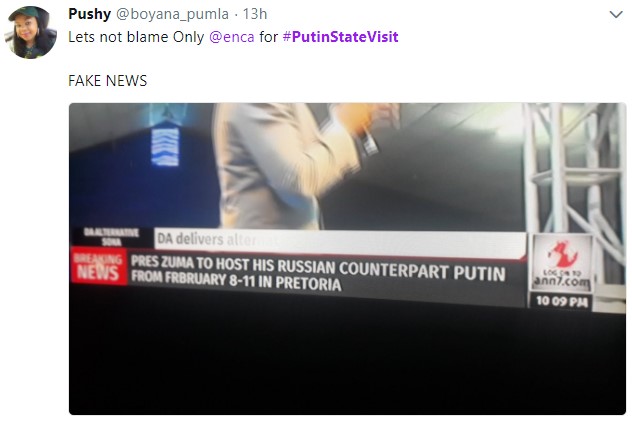Click the ann7.com logo in the photo
The height and width of the screenshot is (421, 632).
tap(562, 263)
